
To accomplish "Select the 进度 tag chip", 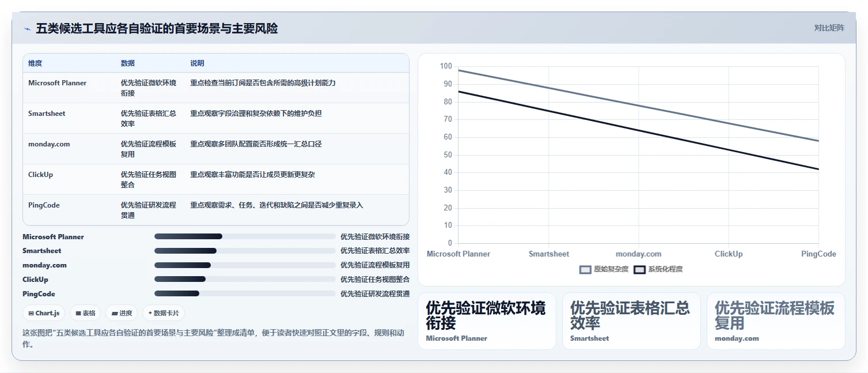I will (x=122, y=313).
